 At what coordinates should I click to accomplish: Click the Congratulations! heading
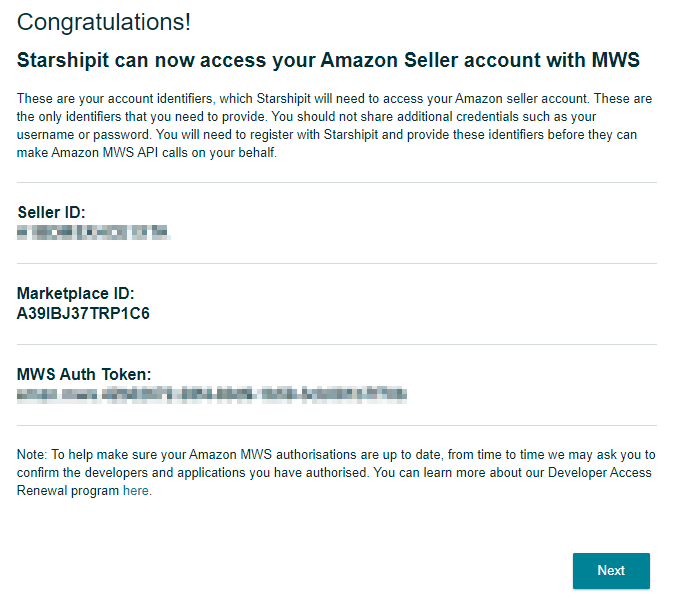click(104, 21)
